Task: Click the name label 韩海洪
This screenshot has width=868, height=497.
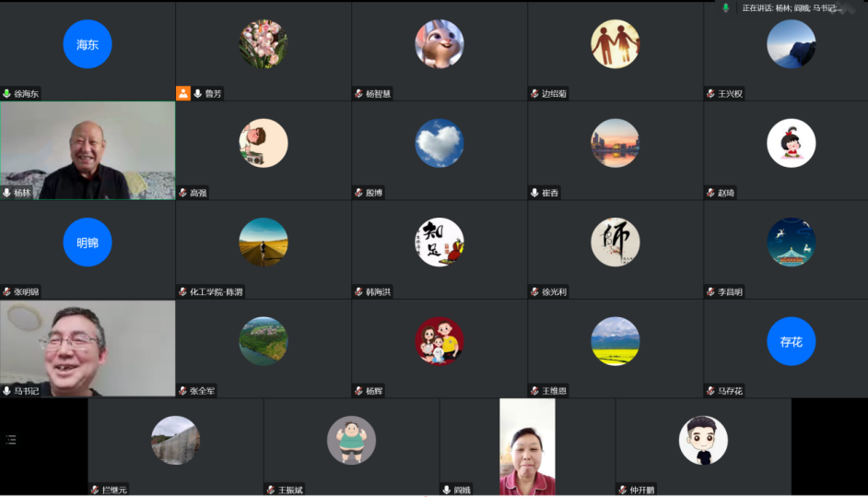Action: pos(378,292)
